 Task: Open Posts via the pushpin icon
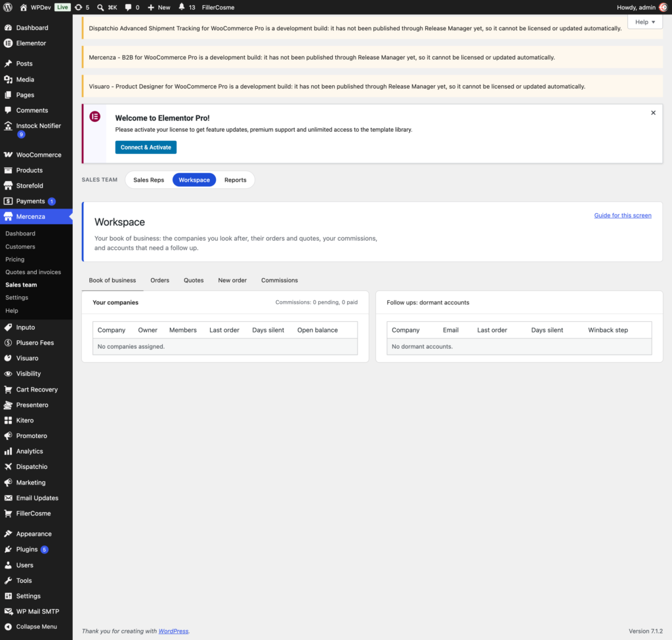8,64
